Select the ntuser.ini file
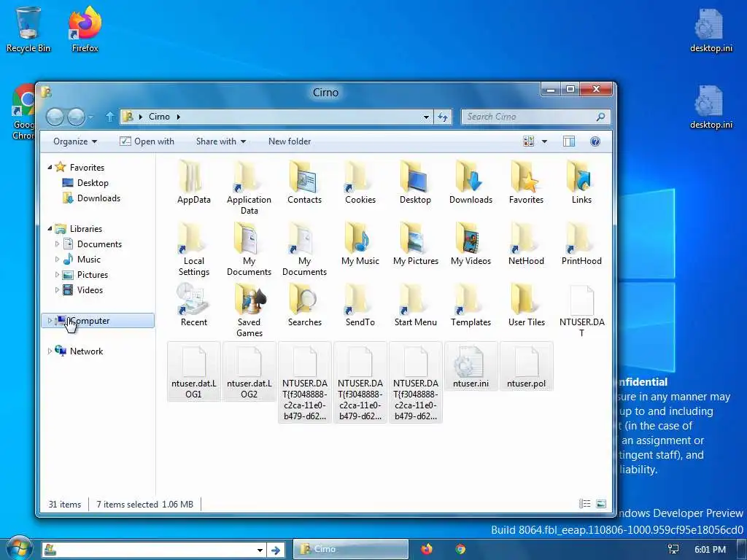Screen dimensions: 747x560 [x=471, y=366]
